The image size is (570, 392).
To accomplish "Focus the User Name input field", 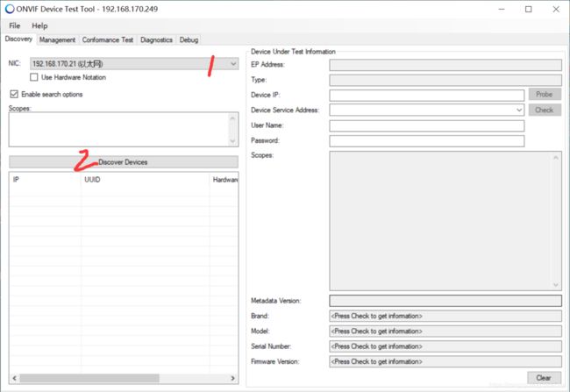I will click(427, 125).
